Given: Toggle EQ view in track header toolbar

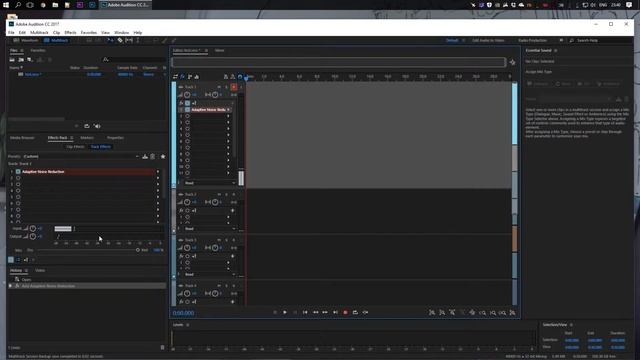Looking at the screenshot, I should [x=197, y=77].
